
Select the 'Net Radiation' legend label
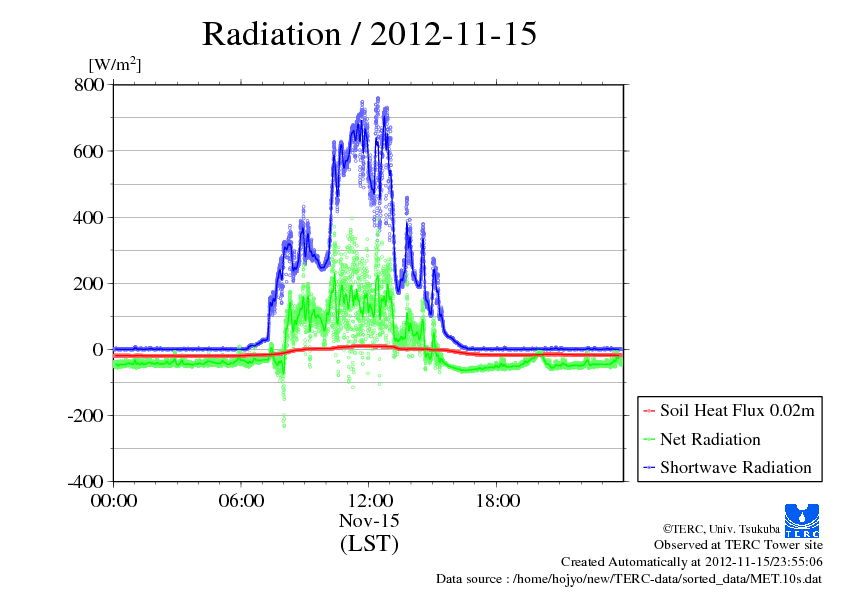point(710,439)
